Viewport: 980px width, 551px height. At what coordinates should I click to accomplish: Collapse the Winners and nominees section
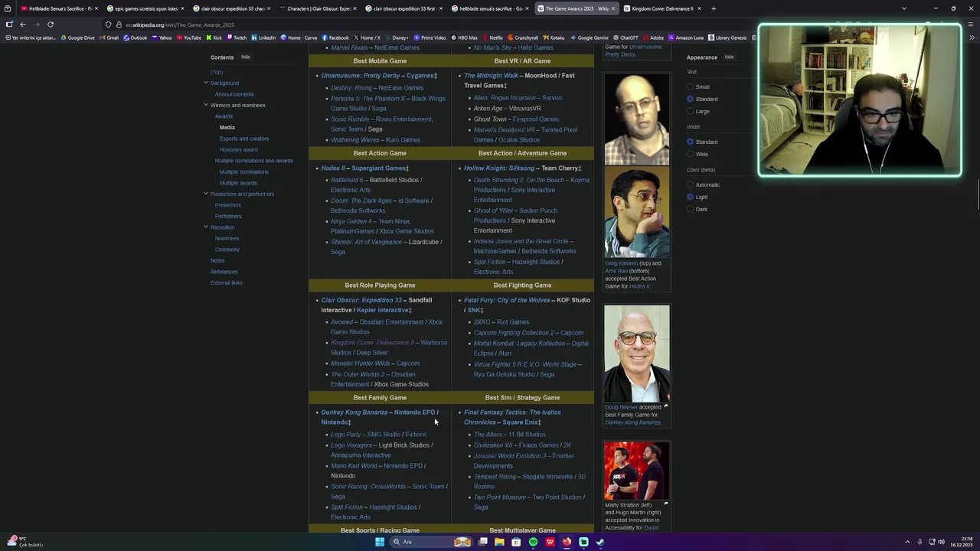(206, 105)
